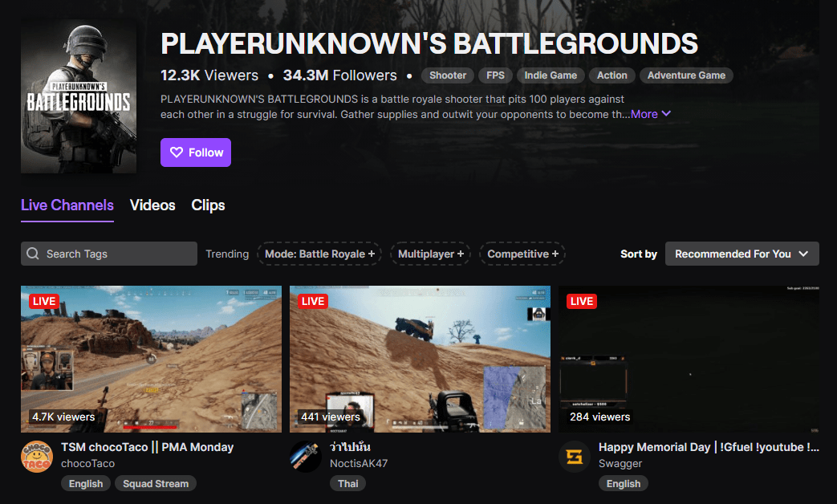
Task: Follow the PLAYERUNKNOWN'S BATTLEGROUNDS category
Action: pyautogui.click(x=196, y=152)
